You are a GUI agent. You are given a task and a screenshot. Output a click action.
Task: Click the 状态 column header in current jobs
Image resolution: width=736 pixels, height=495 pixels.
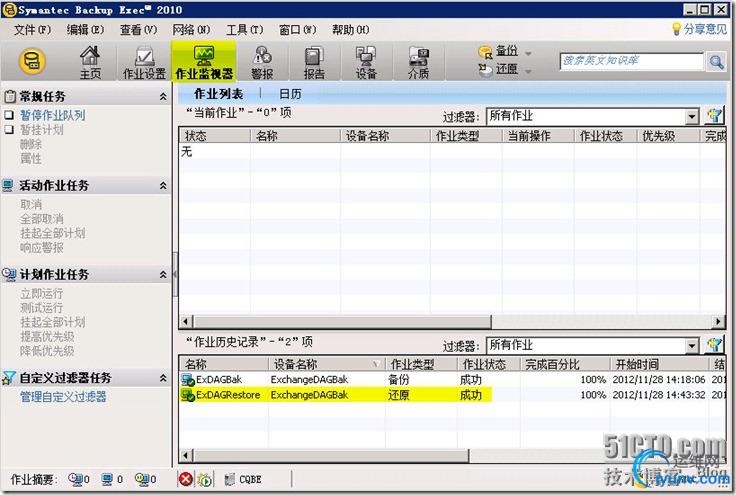coord(215,136)
